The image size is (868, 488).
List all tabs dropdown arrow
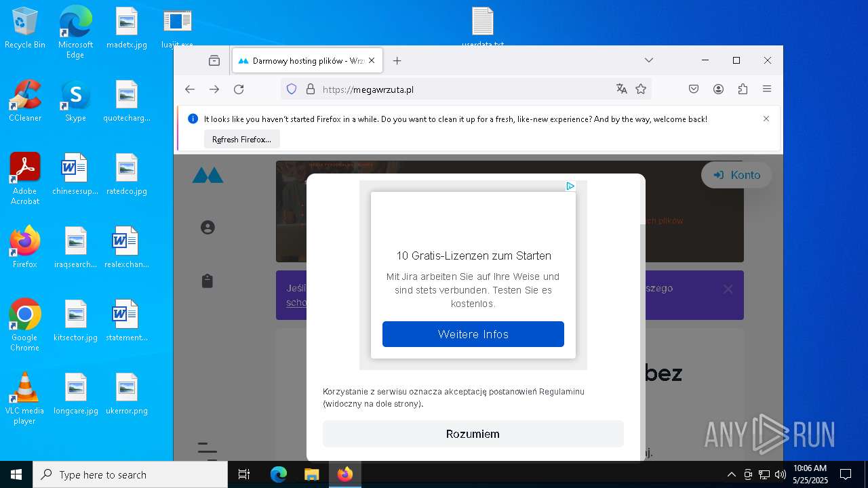click(x=649, y=60)
